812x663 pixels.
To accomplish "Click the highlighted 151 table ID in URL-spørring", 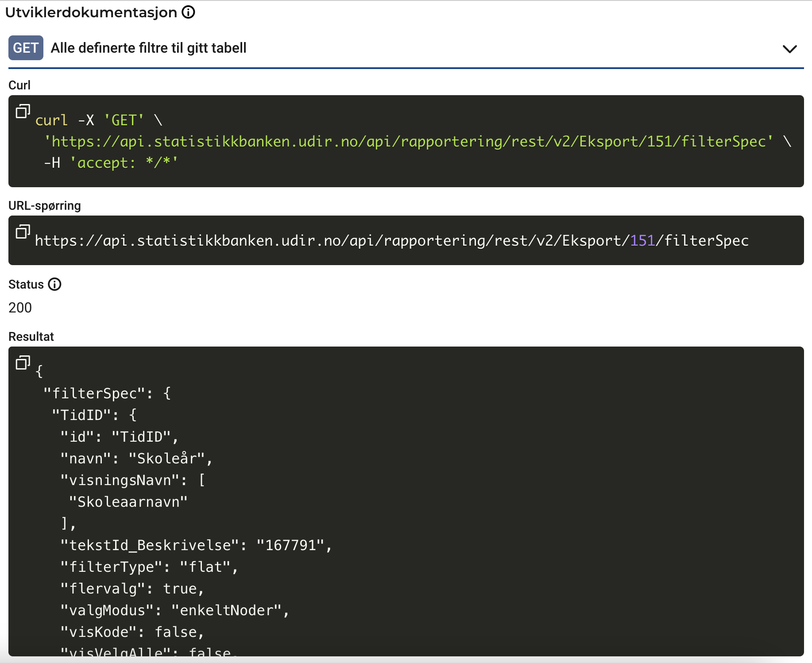I will (x=642, y=241).
